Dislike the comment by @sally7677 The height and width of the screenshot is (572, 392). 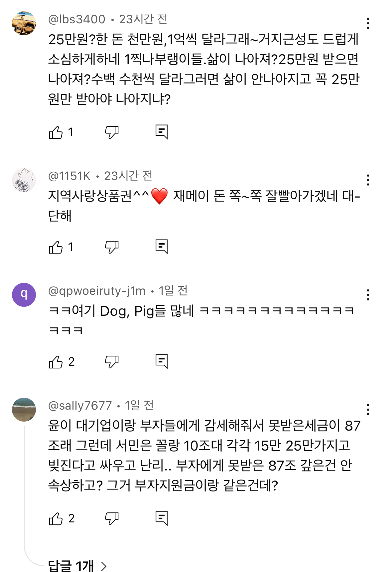pyautogui.click(x=112, y=519)
